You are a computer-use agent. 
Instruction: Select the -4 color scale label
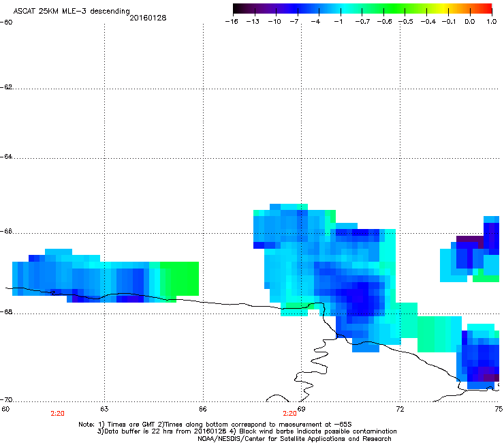(315, 22)
